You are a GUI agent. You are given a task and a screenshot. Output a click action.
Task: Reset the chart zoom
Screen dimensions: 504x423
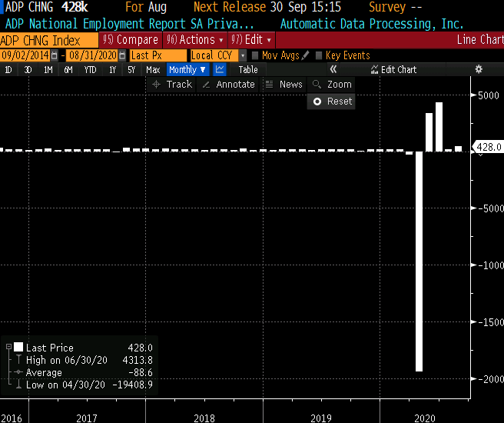331,102
